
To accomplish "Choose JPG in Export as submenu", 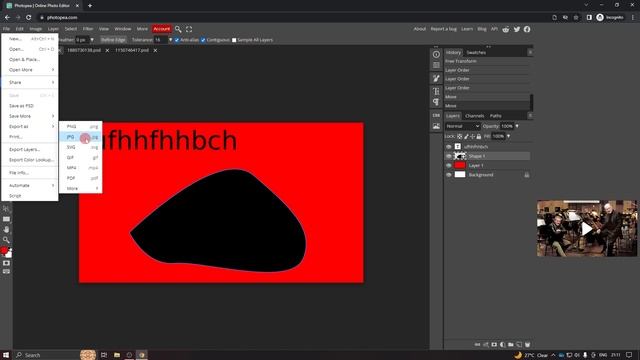I will coord(81,137).
